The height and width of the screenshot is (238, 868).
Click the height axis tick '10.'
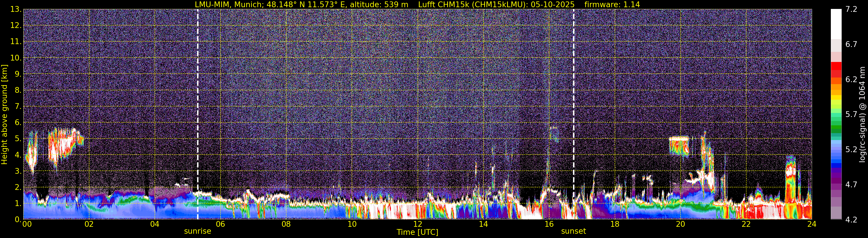pos(16,58)
